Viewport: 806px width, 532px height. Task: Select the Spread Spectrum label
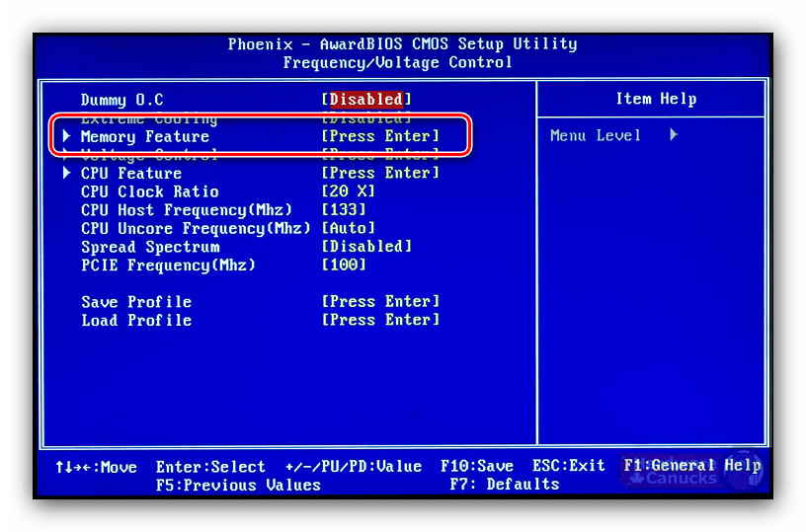[150, 247]
